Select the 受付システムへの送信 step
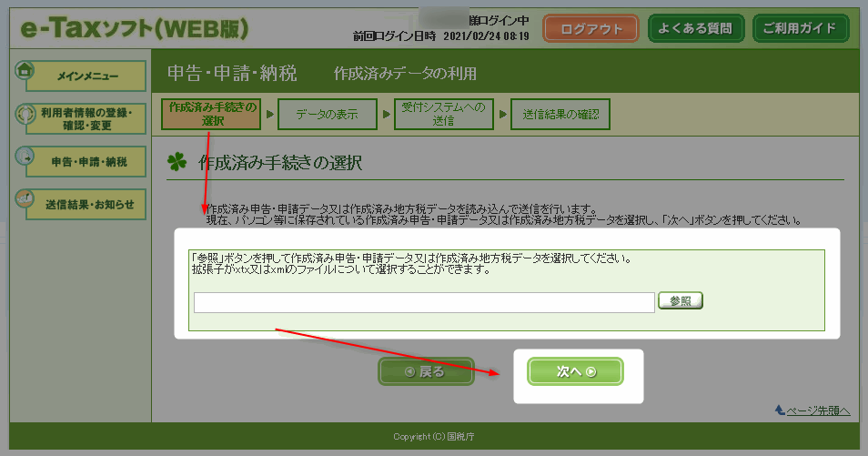868x456 pixels. coord(443,114)
